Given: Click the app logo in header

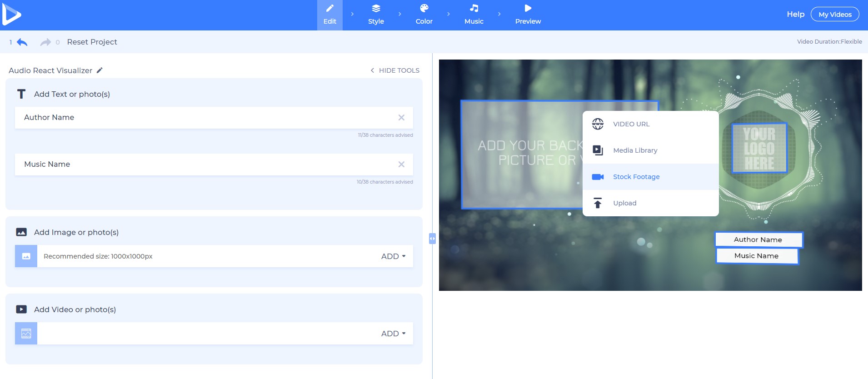Looking at the screenshot, I should point(12,15).
